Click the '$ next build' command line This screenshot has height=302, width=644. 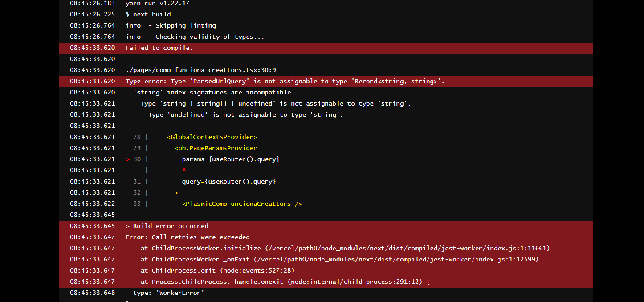pos(148,15)
